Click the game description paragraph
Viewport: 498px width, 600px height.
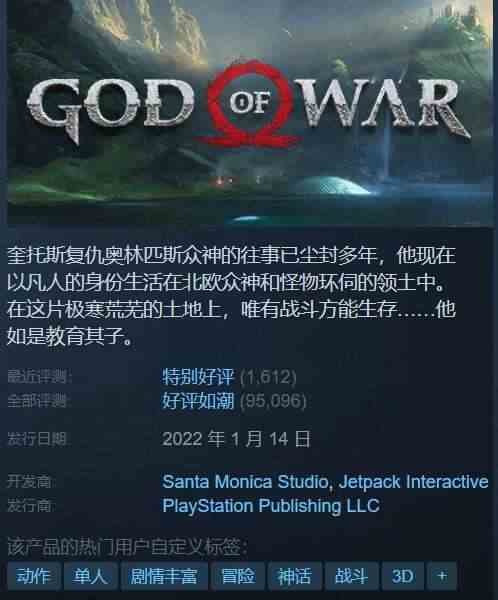232,296
